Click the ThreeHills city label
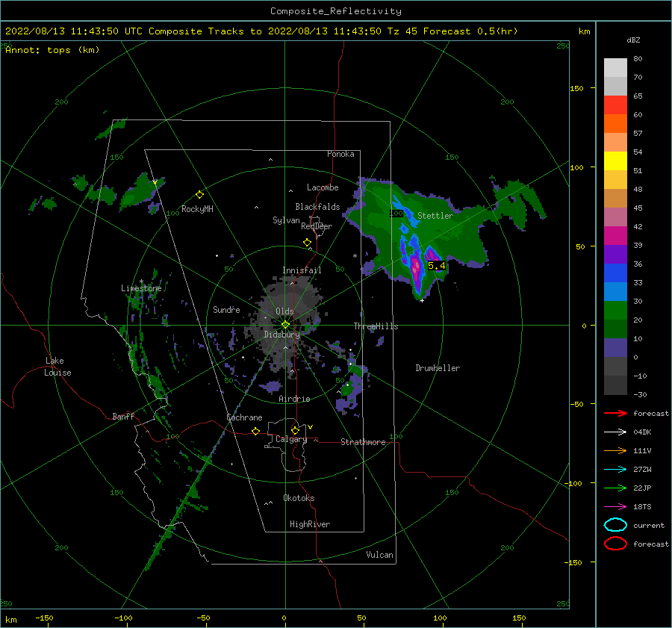 point(376,326)
